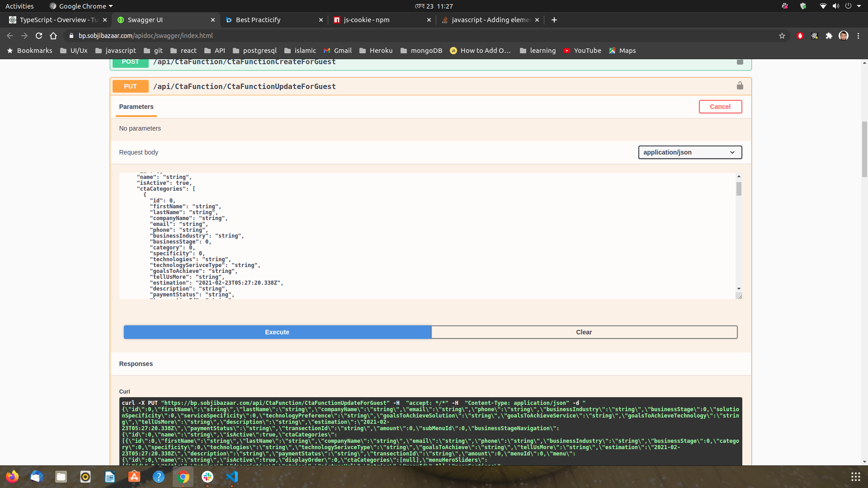The height and width of the screenshot is (488, 868).
Task: Click the lock icon on PUT CtaFunctionUpdateForGuest
Action: (740, 86)
